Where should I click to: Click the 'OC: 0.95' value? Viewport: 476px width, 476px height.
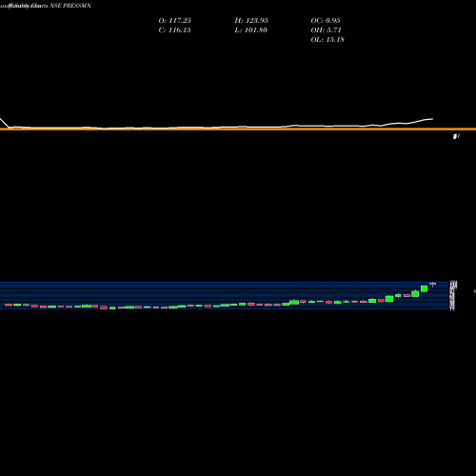pos(326,21)
